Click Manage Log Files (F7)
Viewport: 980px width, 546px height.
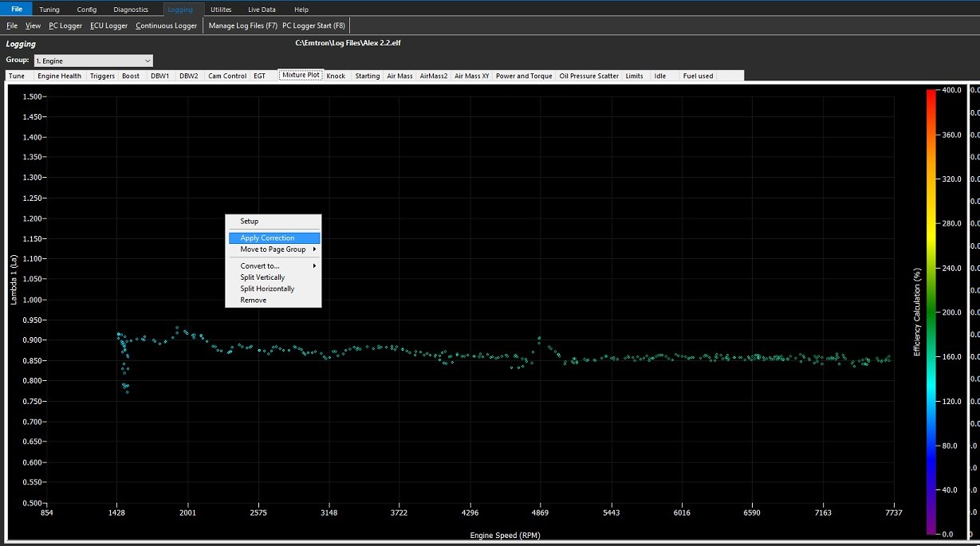[x=242, y=26]
